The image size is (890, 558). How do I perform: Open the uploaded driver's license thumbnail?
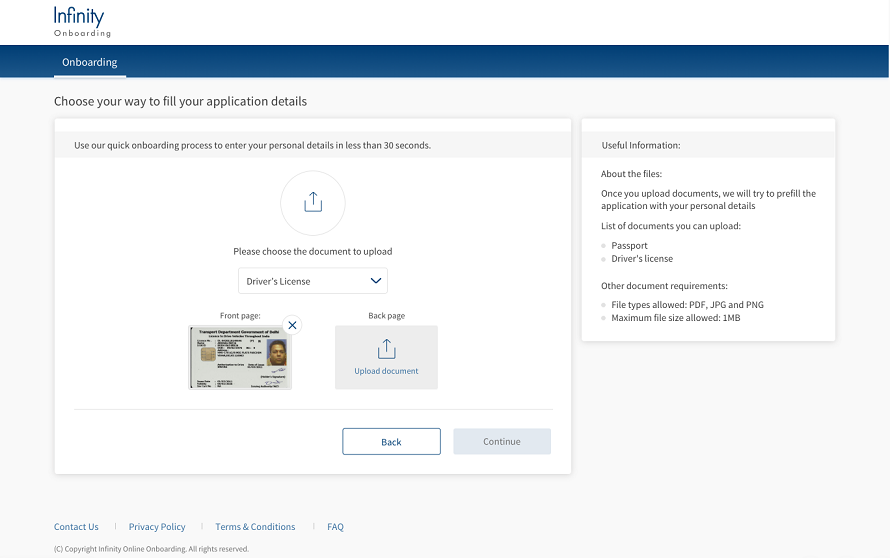[240, 357]
